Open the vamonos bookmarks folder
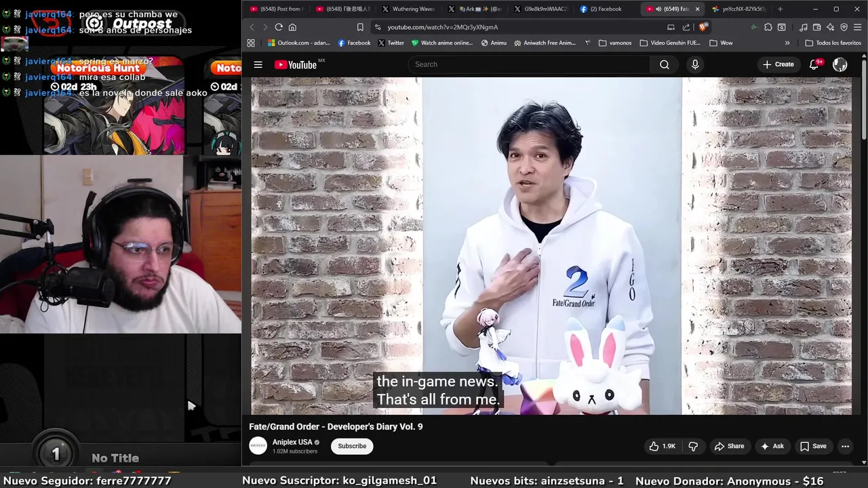Viewport: 868px width, 488px height. coord(615,43)
